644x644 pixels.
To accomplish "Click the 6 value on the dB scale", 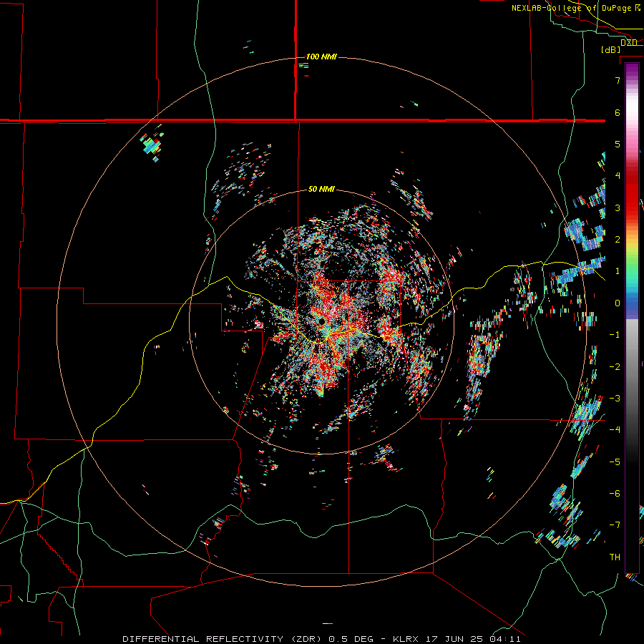I will coord(618,112).
